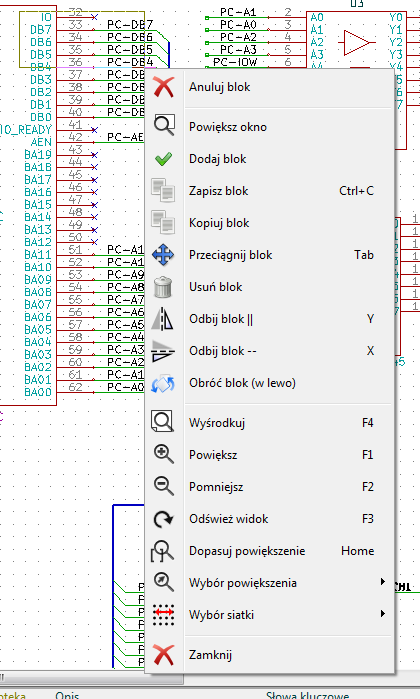The image size is (420, 699).
Task: Click the green checkmark icon for Dodaj blok
Action: point(164,159)
